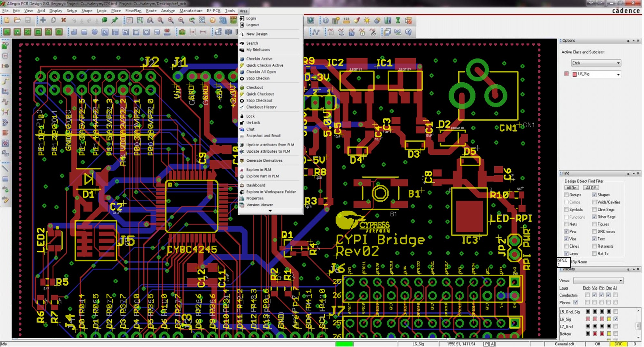Choose Quick Checkout from the Aras menu
This screenshot has height=347, width=644.
tap(260, 94)
